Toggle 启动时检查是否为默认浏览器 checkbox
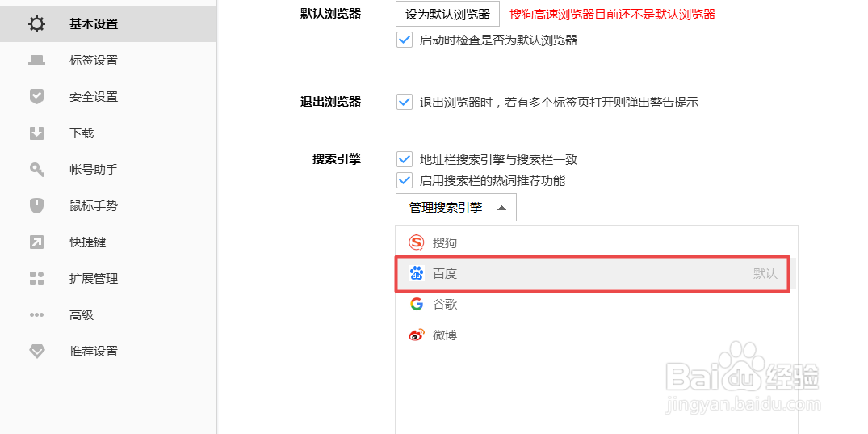The image size is (868, 434). pyautogui.click(x=405, y=40)
